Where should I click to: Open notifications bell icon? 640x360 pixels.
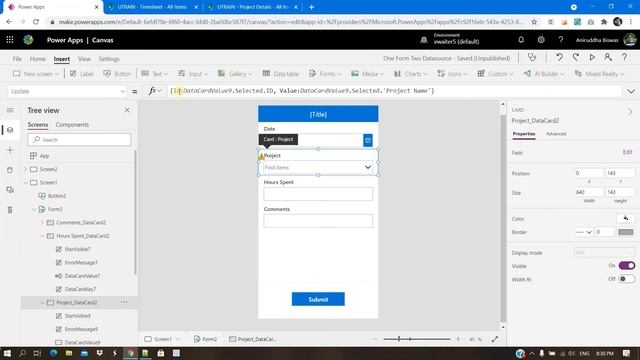[x=521, y=40]
